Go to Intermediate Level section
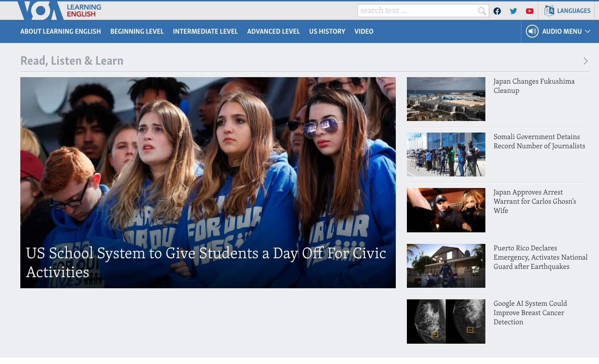 [205, 31]
